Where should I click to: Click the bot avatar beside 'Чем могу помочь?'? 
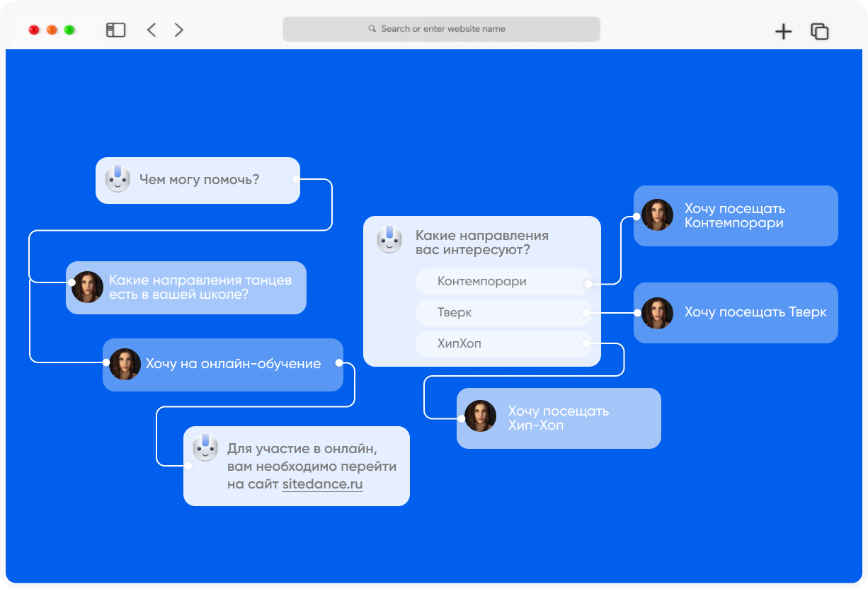tap(118, 180)
